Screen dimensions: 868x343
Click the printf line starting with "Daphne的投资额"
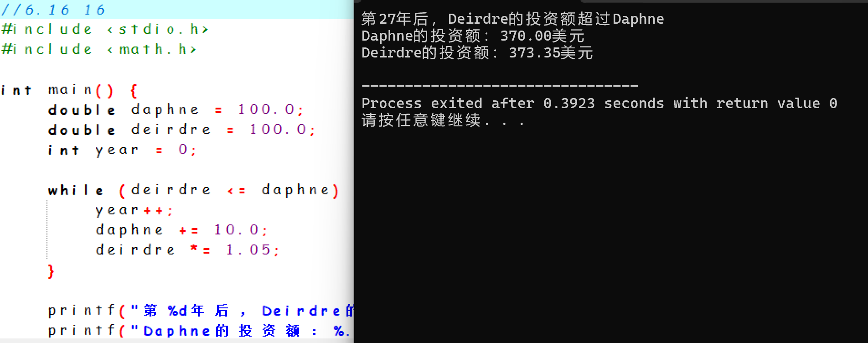pos(201,331)
